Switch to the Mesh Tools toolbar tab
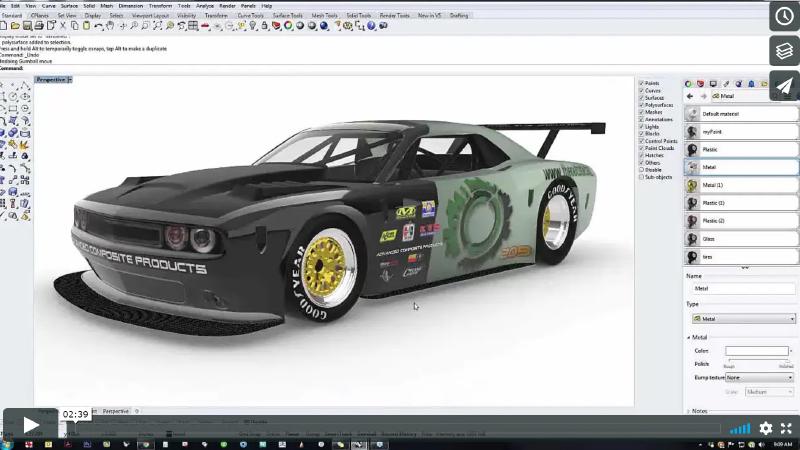Viewport: 800px width, 450px height. click(x=324, y=16)
